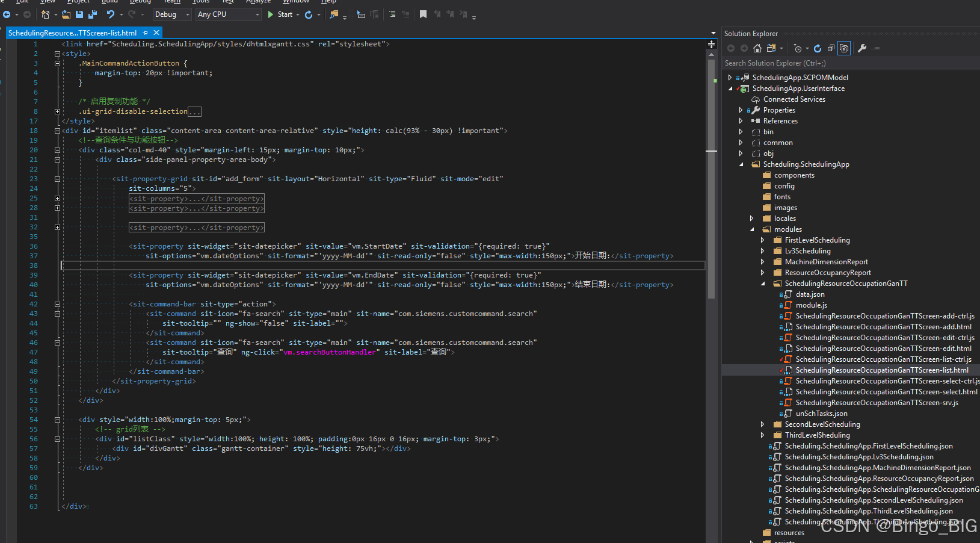Image resolution: width=980 pixels, height=543 pixels.
Task: Open SchedulingResourceOccupationGanTTScreen-add-ctrl.js
Action: [885, 316]
